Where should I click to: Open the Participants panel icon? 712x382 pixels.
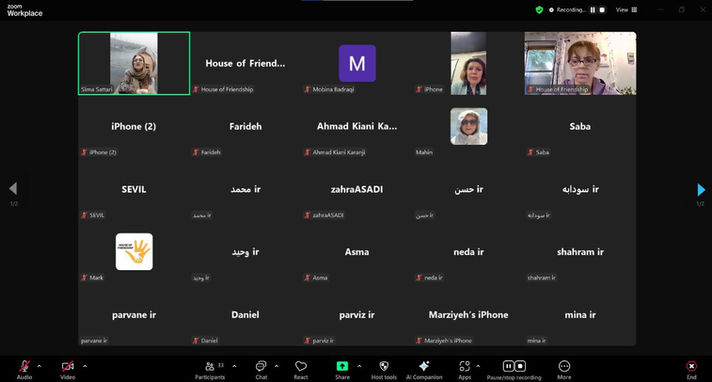[x=209, y=366]
